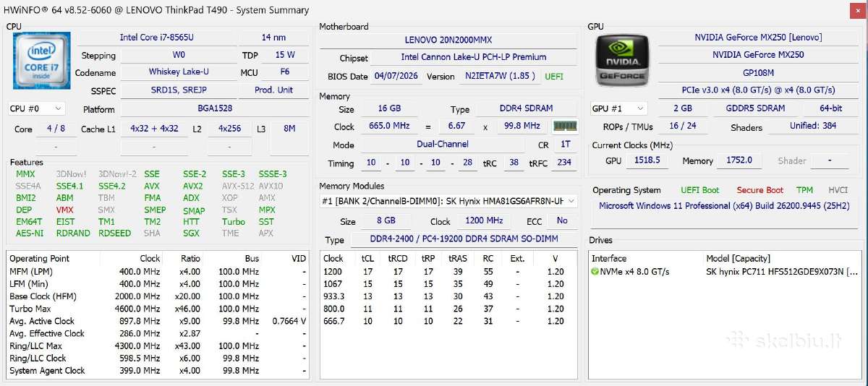Click the PCIe v3.0 x4 bus field
Screen dimensions: 868x386
tap(758, 90)
